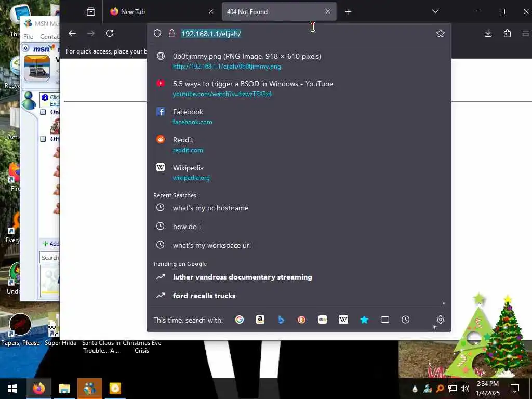Open a new tab with plus button
532x399 pixels.
(x=348, y=12)
